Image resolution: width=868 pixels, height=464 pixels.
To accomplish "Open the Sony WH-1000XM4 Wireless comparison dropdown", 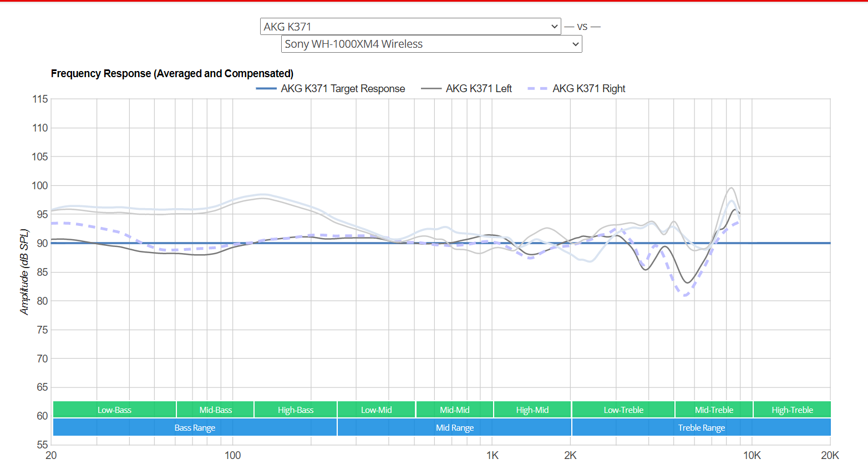I will pos(432,44).
